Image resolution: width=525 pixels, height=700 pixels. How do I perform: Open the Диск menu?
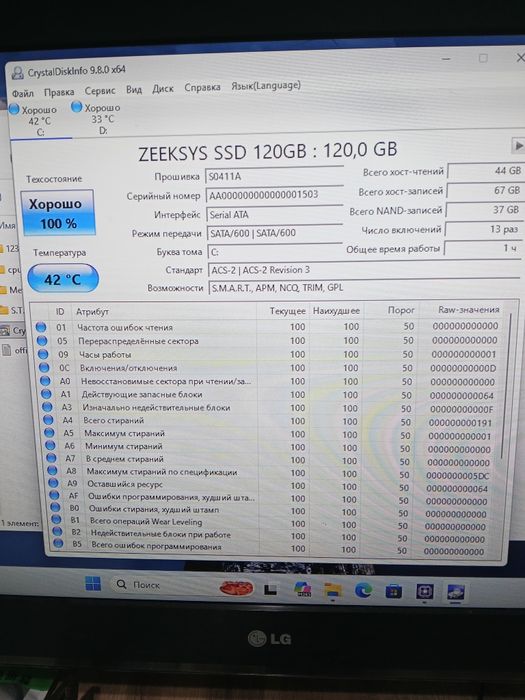click(162, 88)
